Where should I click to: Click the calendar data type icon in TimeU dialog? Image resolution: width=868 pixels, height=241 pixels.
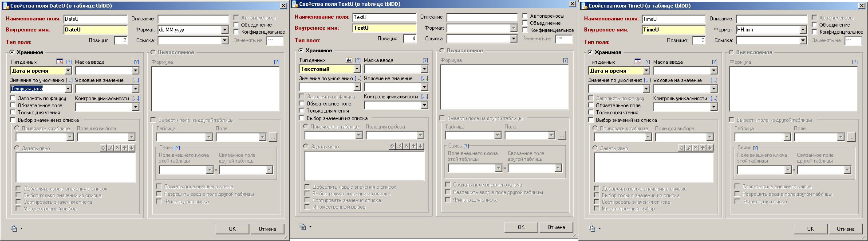(638, 62)
